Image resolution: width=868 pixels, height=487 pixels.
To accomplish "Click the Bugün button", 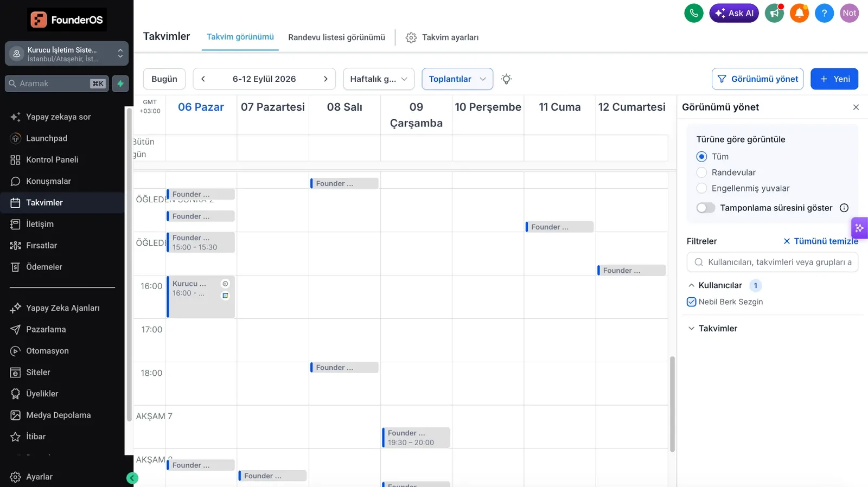I will tap(164, 79).
